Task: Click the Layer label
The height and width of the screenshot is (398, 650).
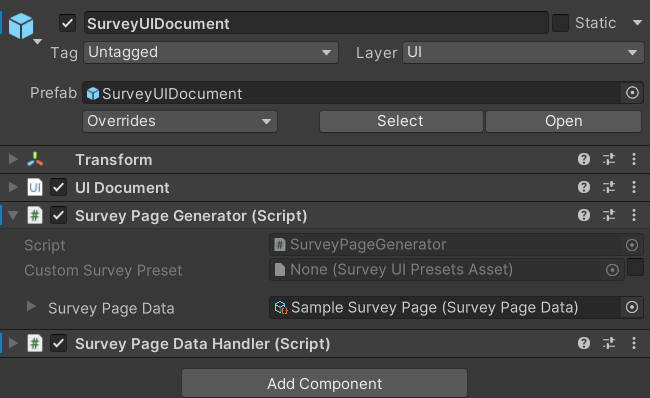Action: pyautogui.click(x=376, y=53)
